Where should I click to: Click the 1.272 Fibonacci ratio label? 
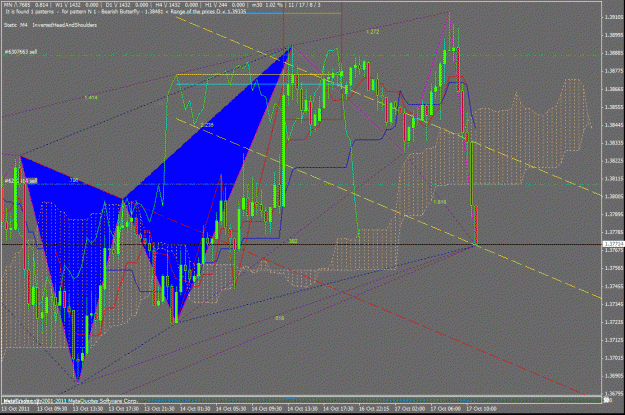[x=372, y=32]
